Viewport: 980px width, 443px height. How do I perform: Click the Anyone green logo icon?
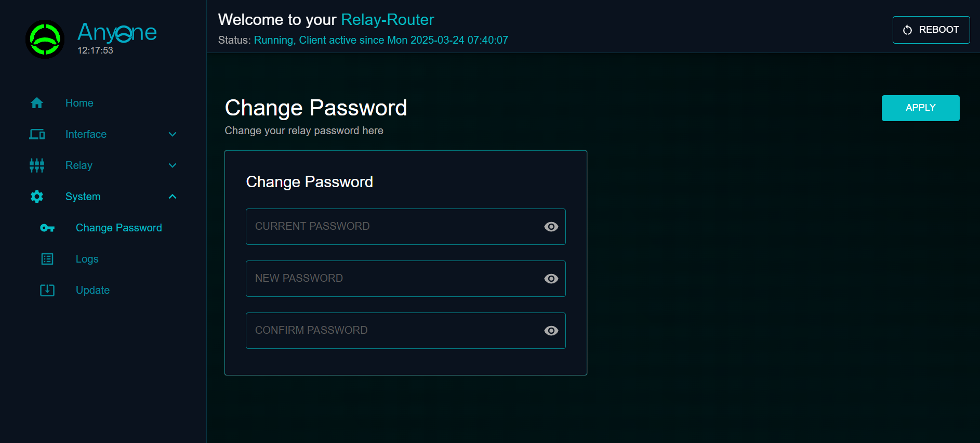click(45, 39)
